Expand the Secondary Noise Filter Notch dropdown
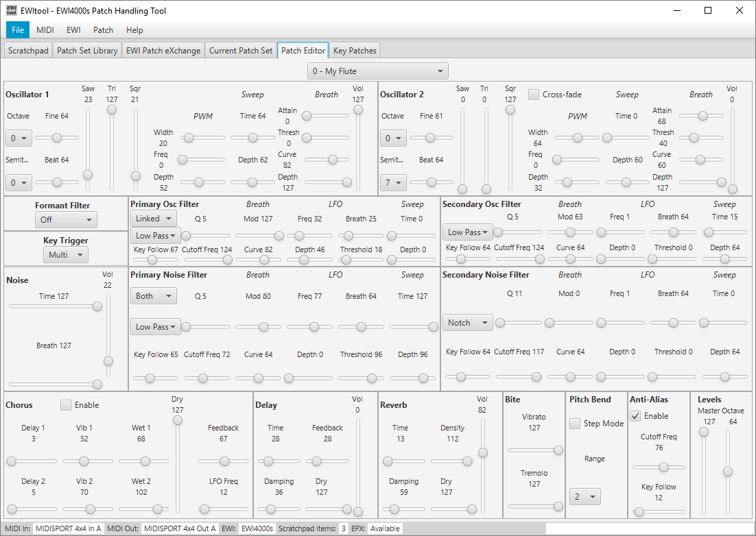The image size is (756, 536). (x=467, y=323)
